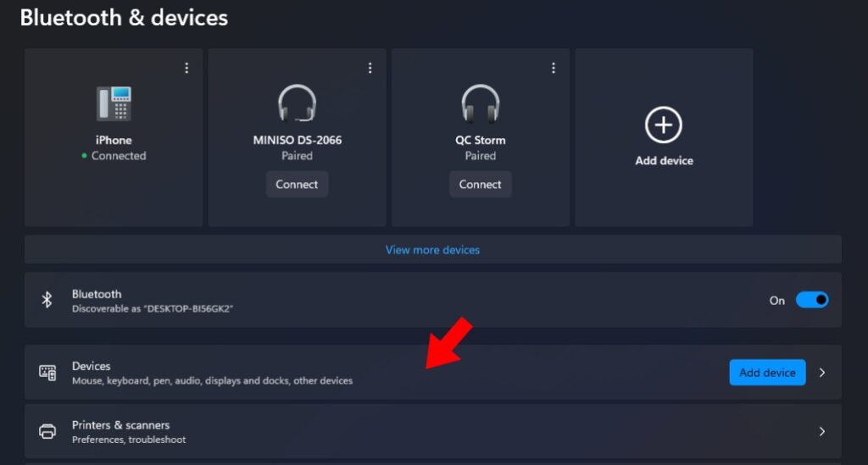Click the MINISO DS-2066 device name

(x=298, y=140)
